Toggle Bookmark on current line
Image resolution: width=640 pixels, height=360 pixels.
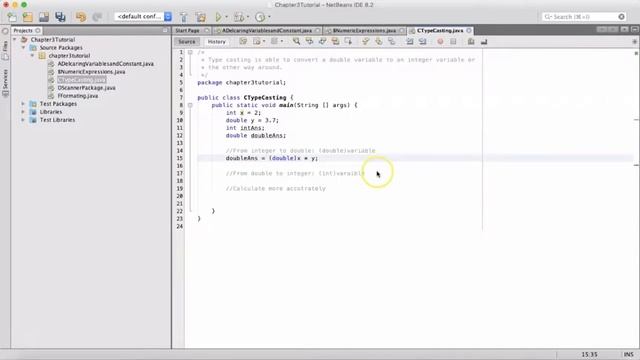pyautogui.click(x=391, y=42)
